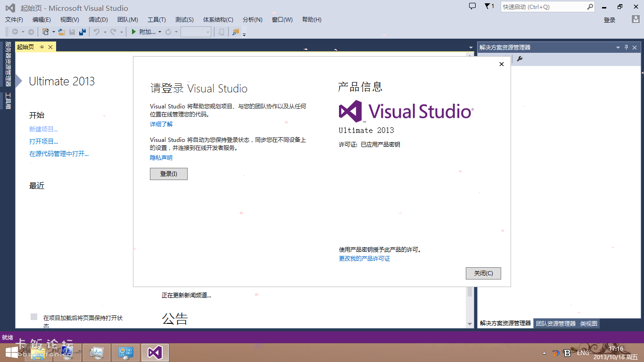Click the Save All disks icon
Screen dimensions: 644x362
click(83, 32)
